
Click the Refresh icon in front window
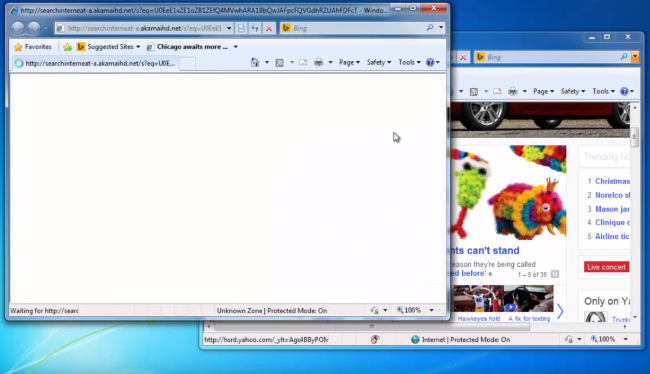(255, 28)
